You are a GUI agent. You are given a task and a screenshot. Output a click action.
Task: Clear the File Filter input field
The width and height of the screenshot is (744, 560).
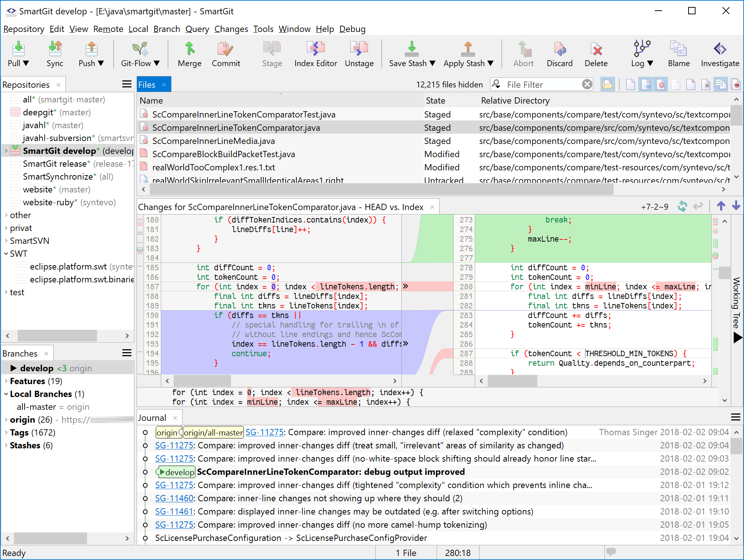click(x=588, y=85)
